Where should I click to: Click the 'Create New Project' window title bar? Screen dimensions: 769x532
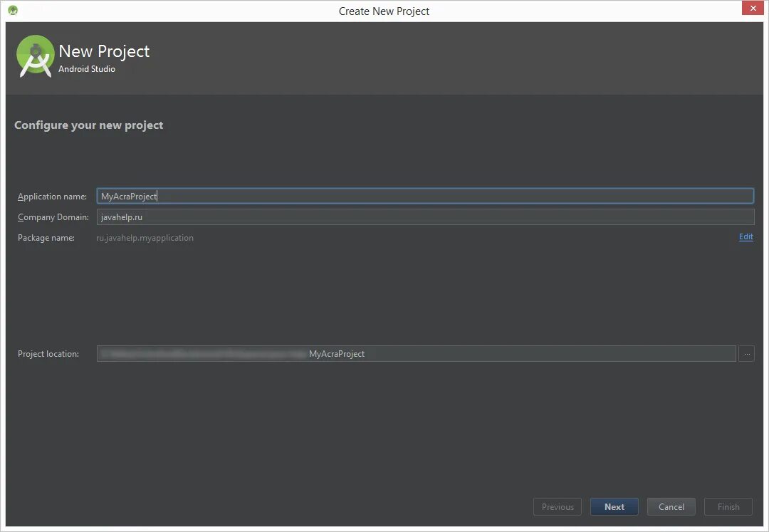[384, 11]
